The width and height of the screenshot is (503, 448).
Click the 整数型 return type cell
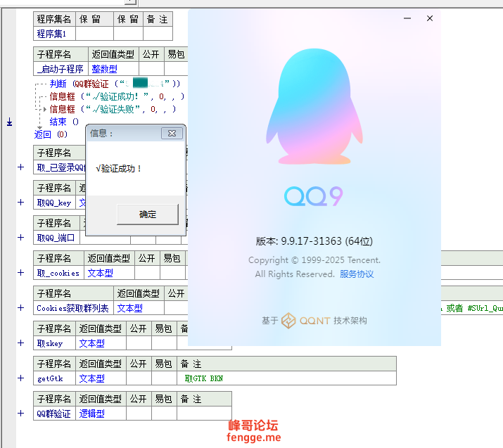[x=113, y=69]
